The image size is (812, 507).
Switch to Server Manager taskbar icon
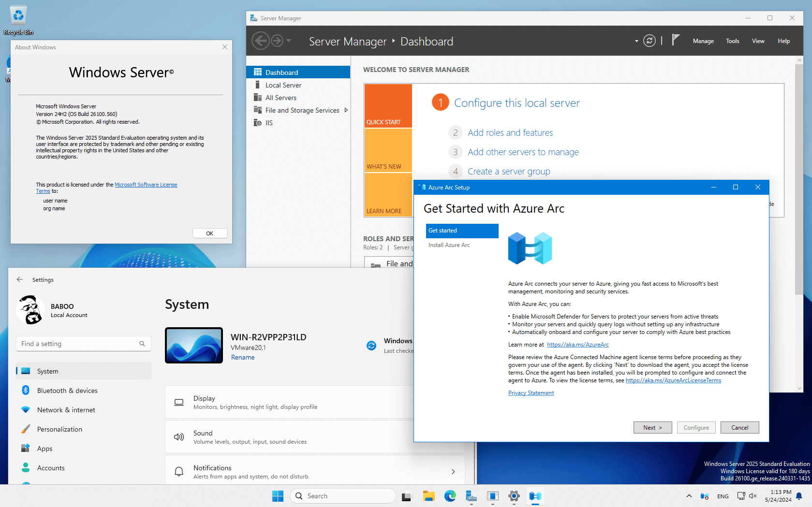472,496
